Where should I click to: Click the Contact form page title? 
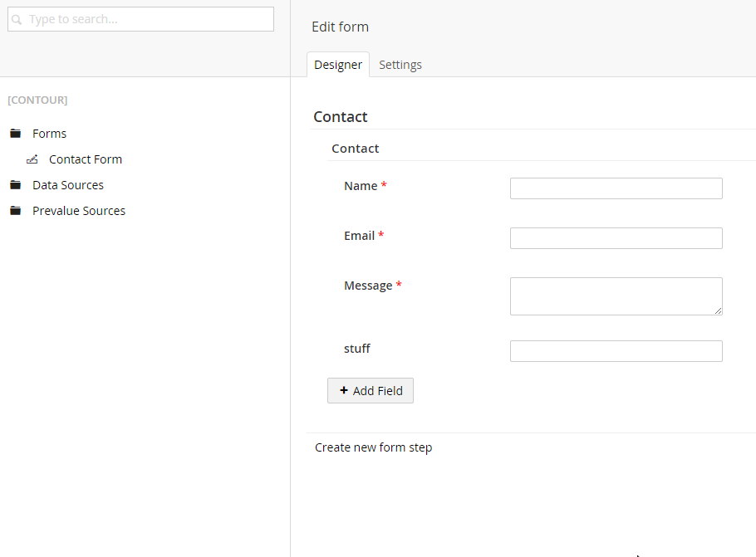pos(341,116)
